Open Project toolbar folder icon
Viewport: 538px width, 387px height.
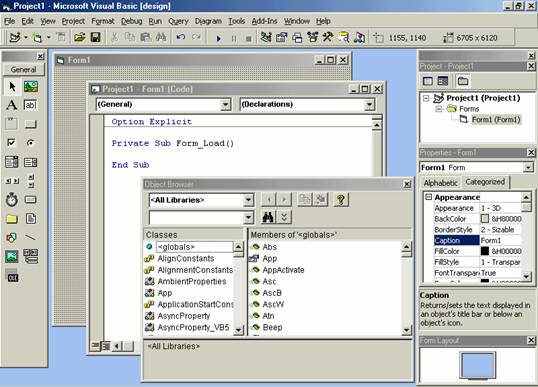pos(79,37)
